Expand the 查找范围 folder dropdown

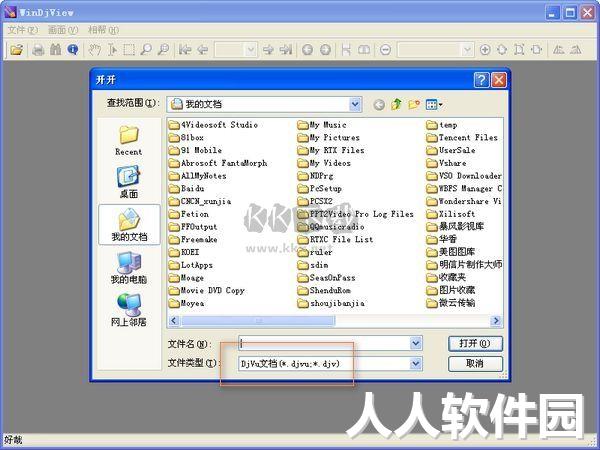(355, 104)
